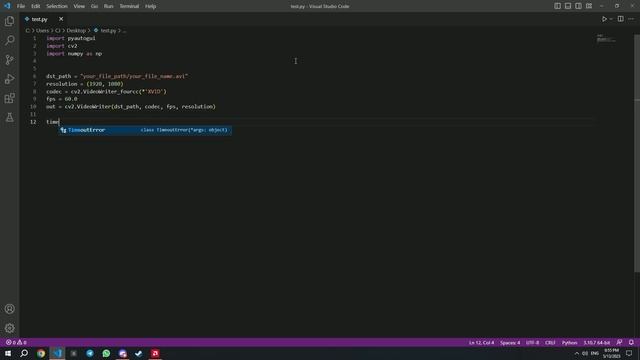Accept the TimeoutError autocomplete suggestion
The image size is (640, 360).
(x=144, y=130)
